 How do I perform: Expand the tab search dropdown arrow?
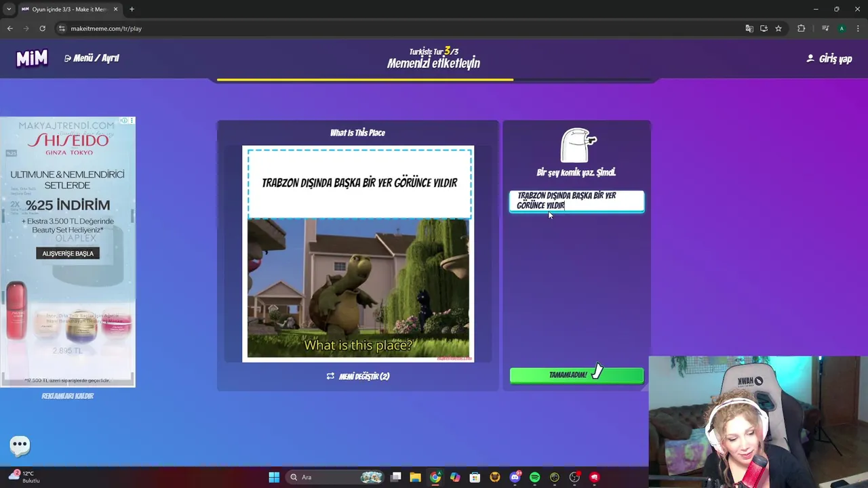[8, 9]
